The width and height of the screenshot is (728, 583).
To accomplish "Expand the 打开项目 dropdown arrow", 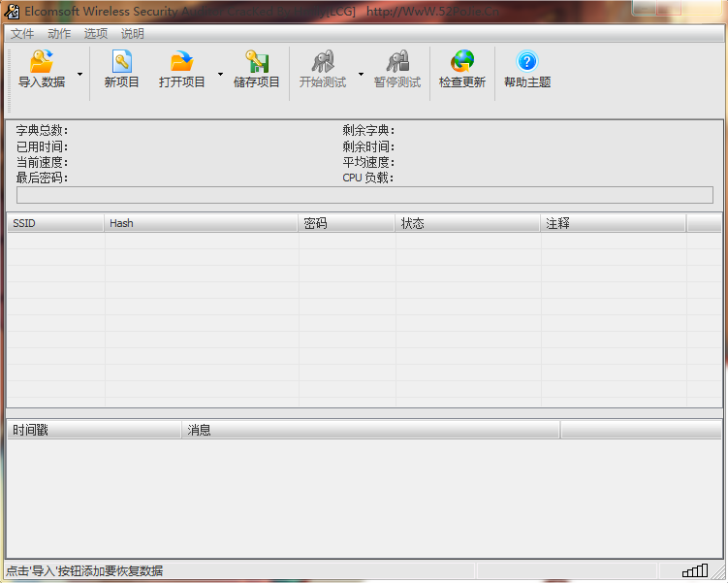I will (x=221, y=75).
